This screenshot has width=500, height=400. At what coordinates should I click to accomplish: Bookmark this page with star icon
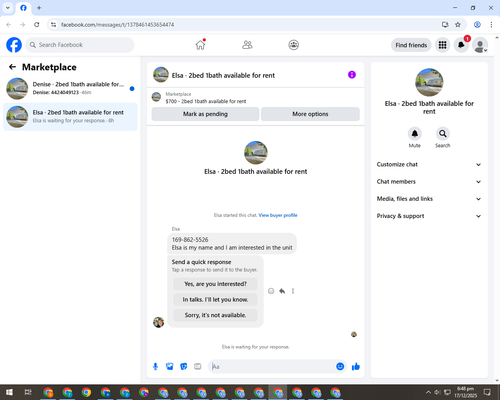[458, 25]
